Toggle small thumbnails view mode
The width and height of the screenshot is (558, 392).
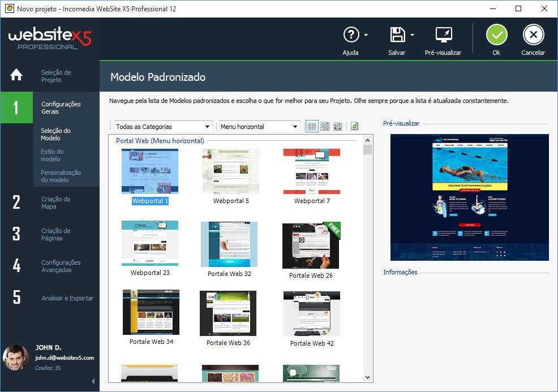click(x=324, y=126)
